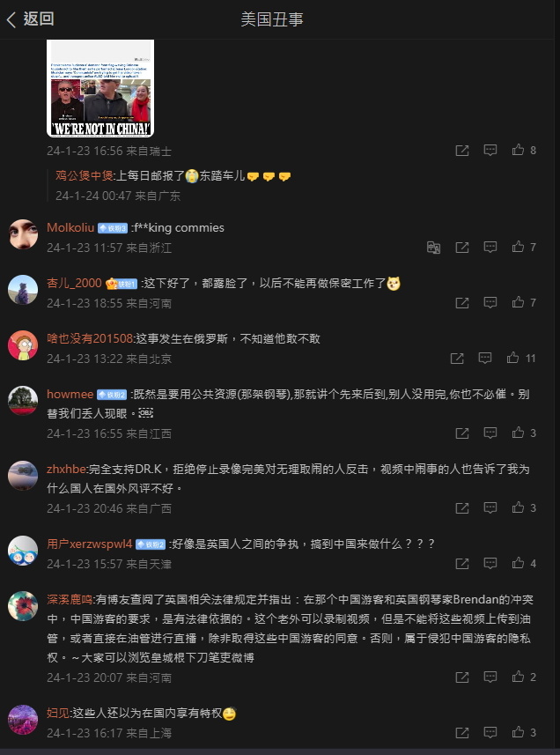Image resolution: width=560 pixels, height=755 pixels.
Task: Like the comment posted from 瑞士
Action: click(x=524, y=151)
